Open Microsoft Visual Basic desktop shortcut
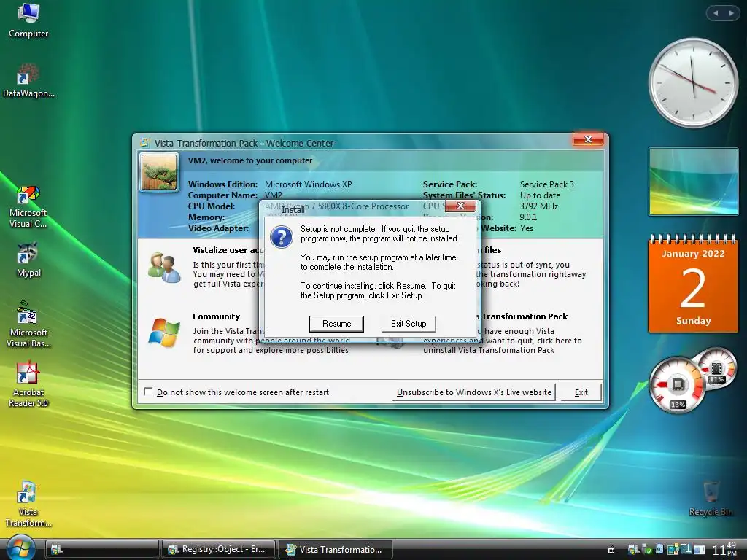This screenshot has width=747, height=560. [x=28, y=324]
